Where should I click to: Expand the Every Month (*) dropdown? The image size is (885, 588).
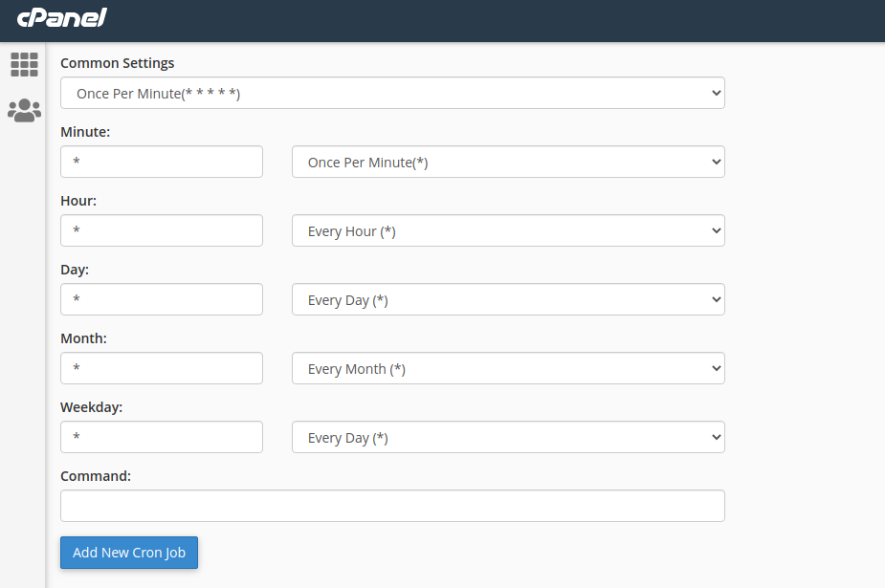[508, 369]
